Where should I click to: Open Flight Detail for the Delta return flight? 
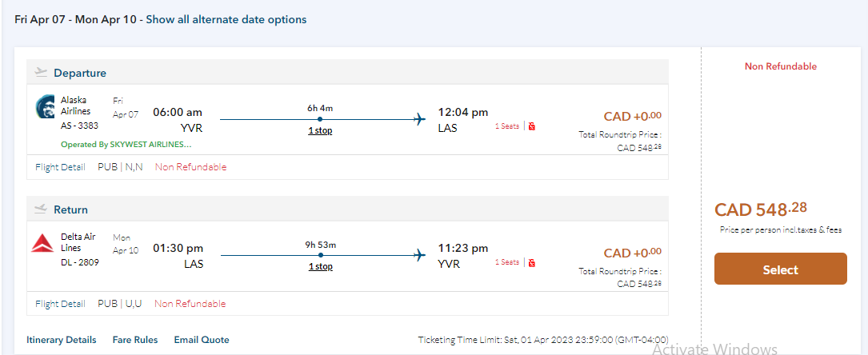[x=60, y=304]
